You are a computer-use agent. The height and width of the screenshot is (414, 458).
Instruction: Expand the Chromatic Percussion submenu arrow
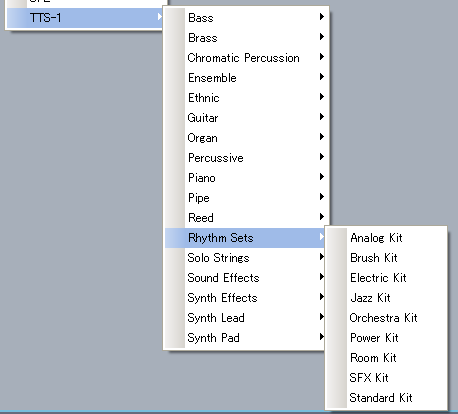point(322,56)
